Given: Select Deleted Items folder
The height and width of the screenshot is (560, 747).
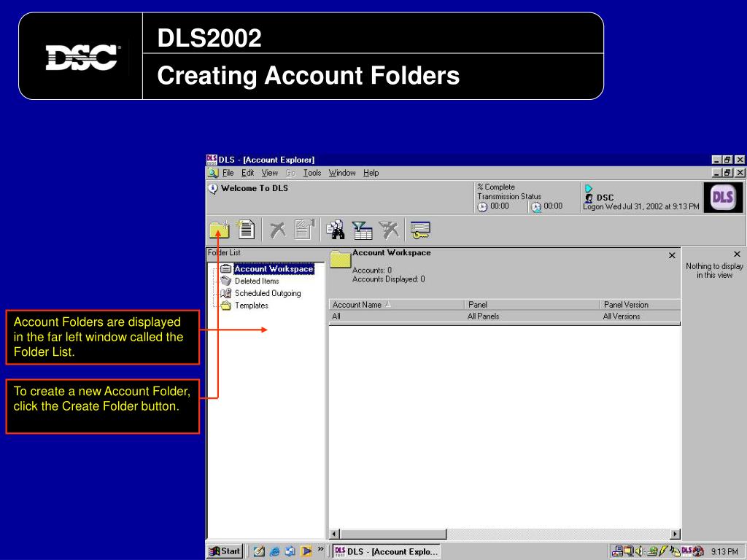Looking at the screenshot, I should pyautogui.click(x=256, y=281).
